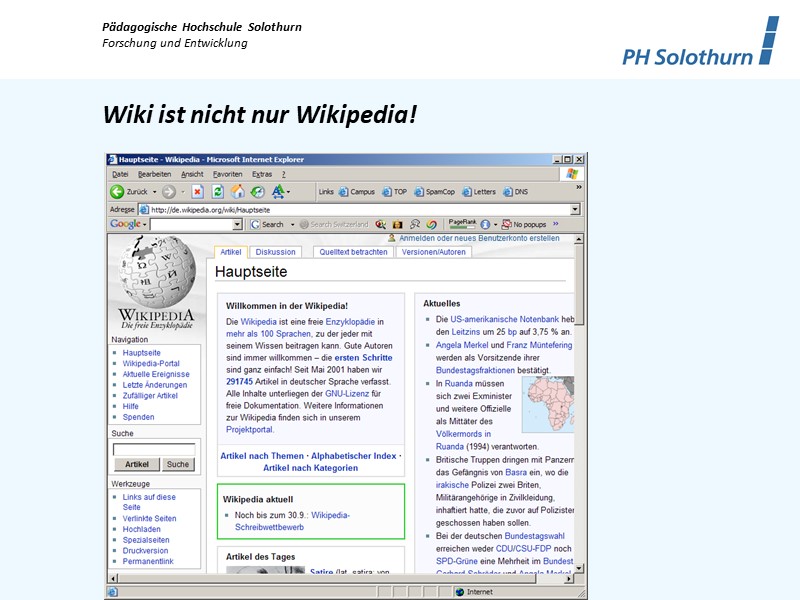Open SpamCop from the Links bar
Viewport: 800px width, 600px height.
[436, 190]
